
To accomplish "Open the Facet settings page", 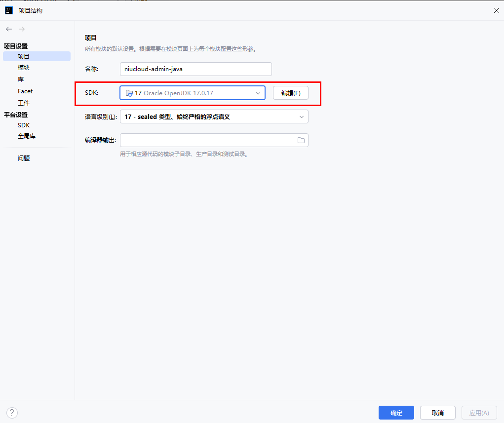I will tap(25, 91).
